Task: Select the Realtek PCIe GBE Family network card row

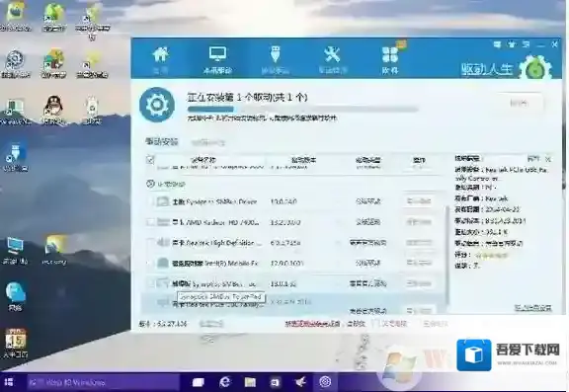Action: [x=292, y=304]
